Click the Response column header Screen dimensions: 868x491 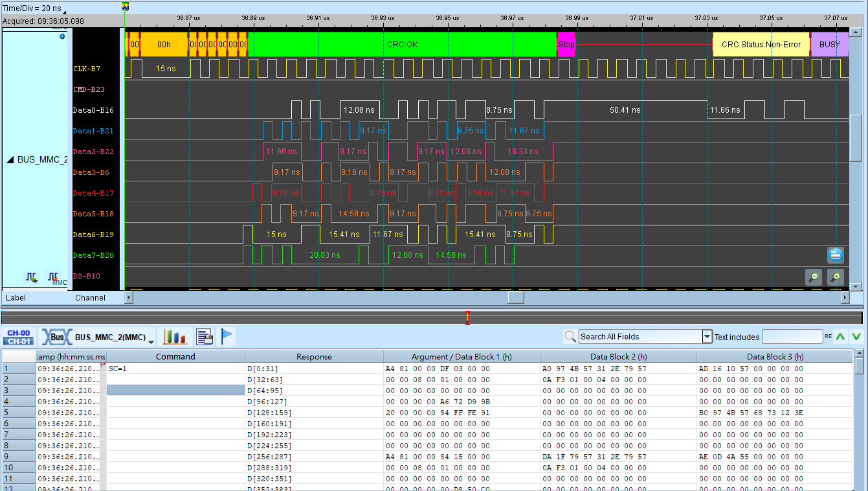click(314, 357)
